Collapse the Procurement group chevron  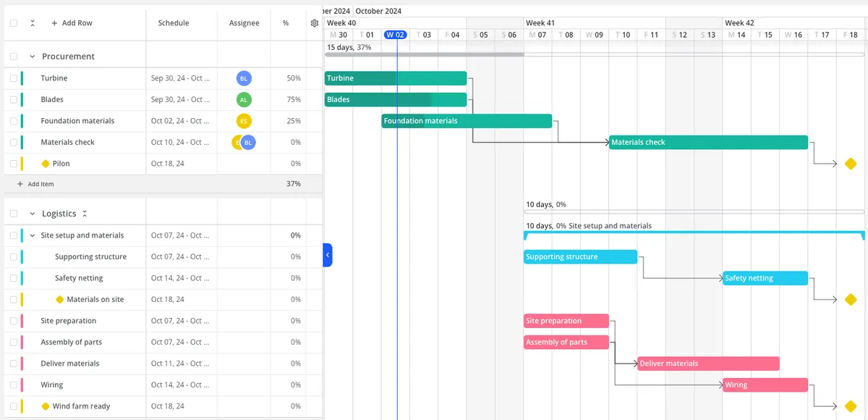pyautogui.click(x=33, y=56)
